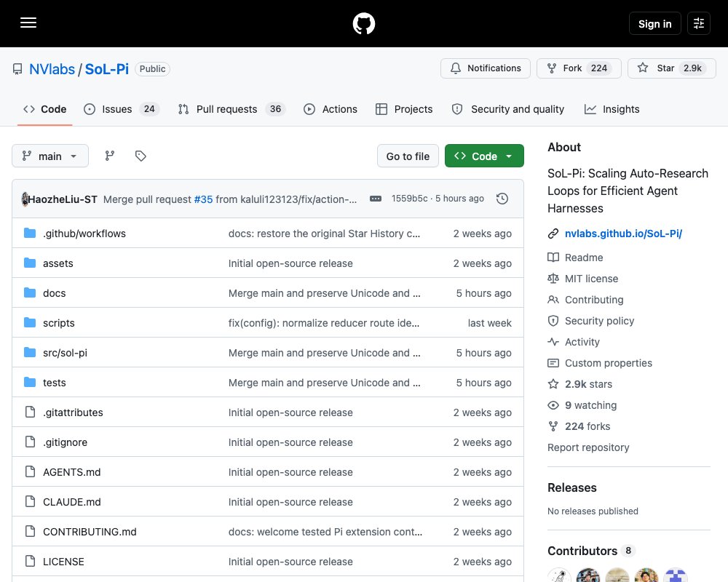This screenshot has height=582, width=728.
Task: Open commit hash 1559b5c
Action: click(409, 199)
